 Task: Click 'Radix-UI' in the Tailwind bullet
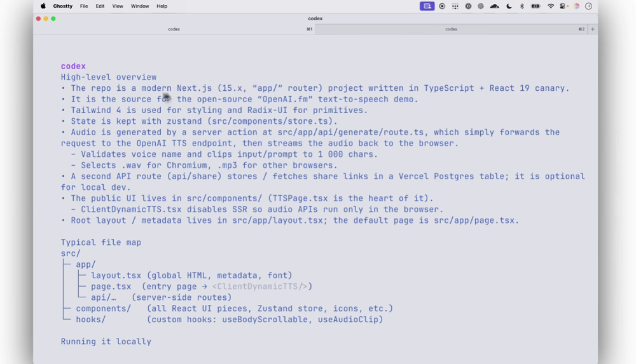[x=267, y=111]
